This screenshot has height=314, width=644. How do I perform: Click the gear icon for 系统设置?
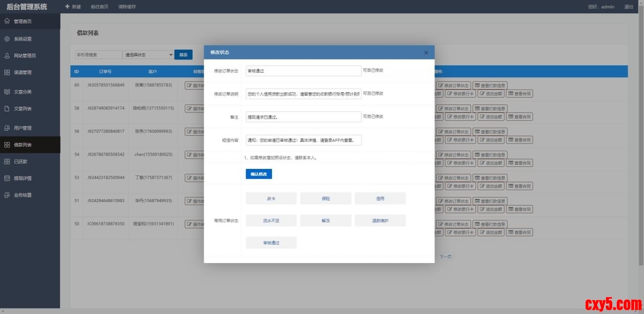pos(7,39)
